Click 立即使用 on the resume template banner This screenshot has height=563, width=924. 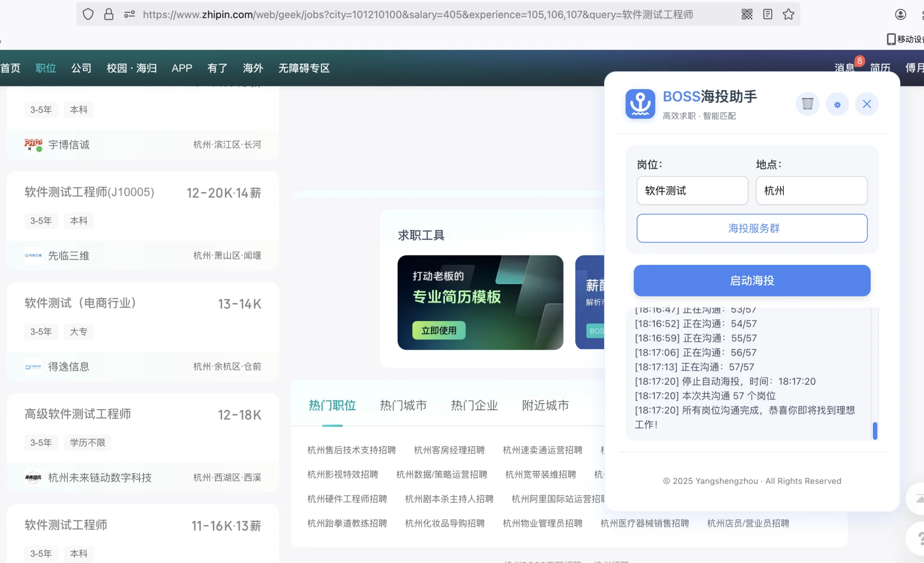[438, 330]
